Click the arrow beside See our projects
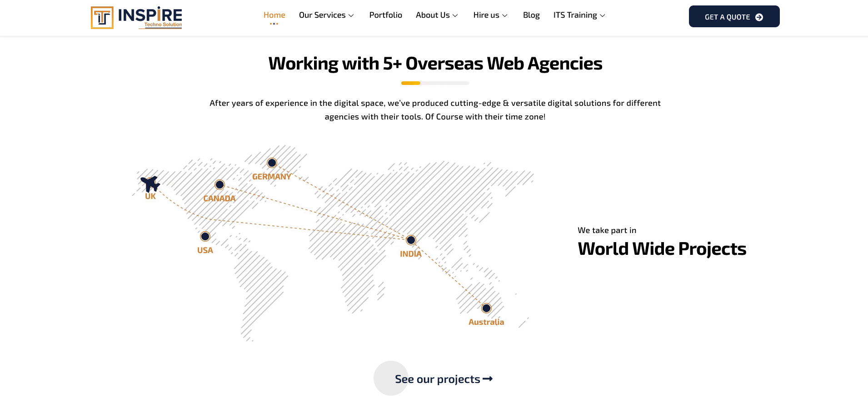The height and width of the screenshot is (407, 868). point(488,379)
